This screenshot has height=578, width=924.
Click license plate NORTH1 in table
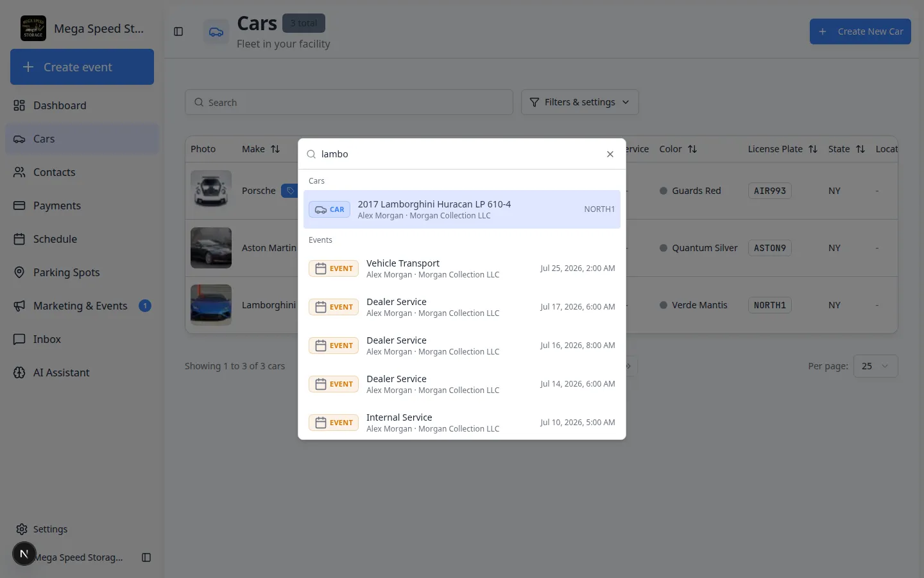(x=770, y=305)
